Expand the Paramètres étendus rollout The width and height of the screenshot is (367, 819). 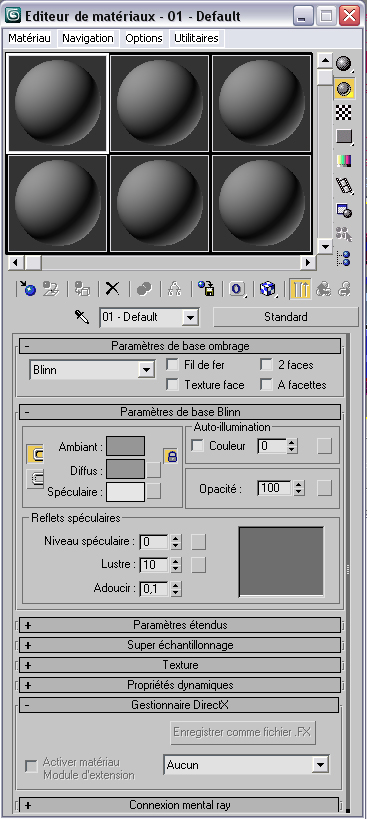coord(180,625)
